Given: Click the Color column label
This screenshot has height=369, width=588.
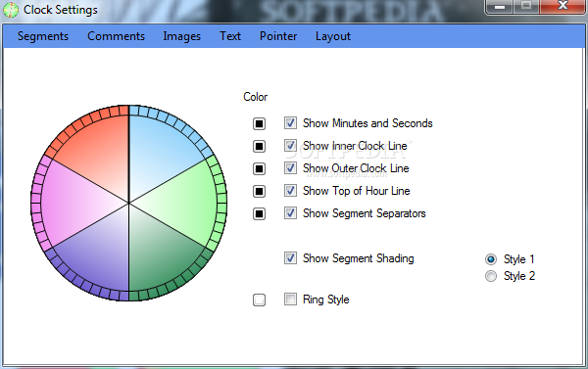Looking at the screenshot, I should 256,97.
